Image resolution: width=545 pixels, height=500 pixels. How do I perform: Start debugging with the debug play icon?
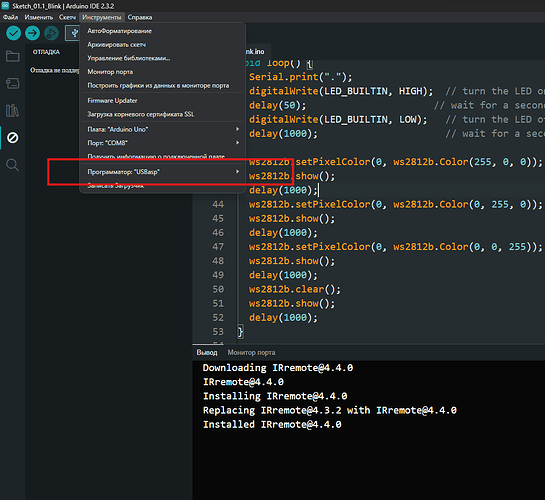(x=51, y=33)
